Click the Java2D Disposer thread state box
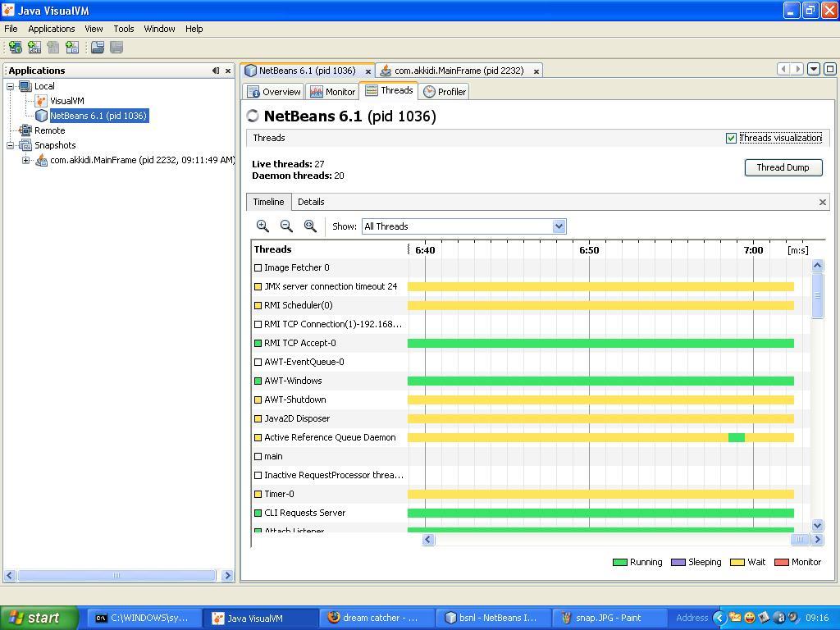The height and width of the screenshot is (630, 840). click(258, 418)
